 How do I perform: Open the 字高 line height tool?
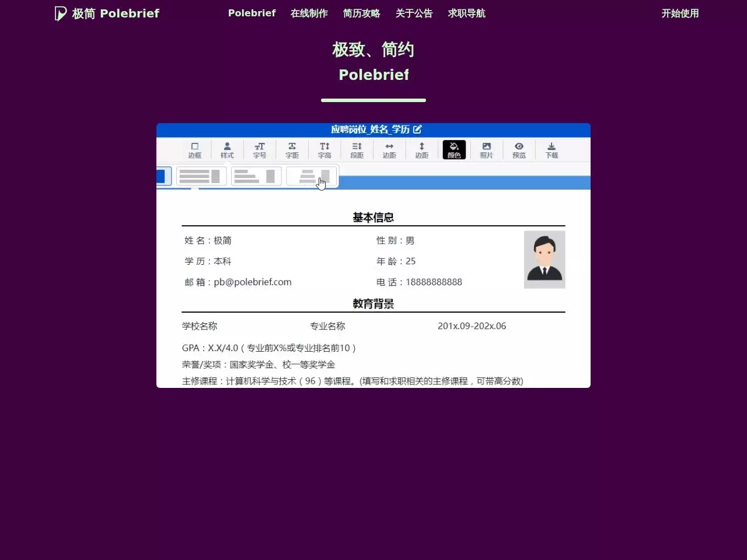(324, 150)
